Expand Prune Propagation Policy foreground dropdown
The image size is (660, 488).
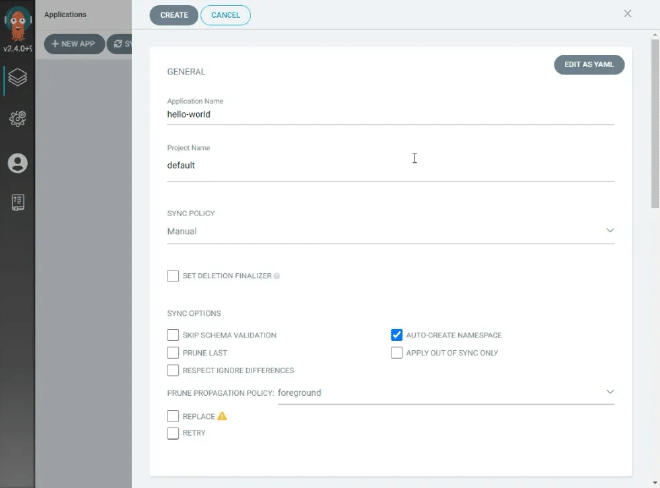pos(446,393)
